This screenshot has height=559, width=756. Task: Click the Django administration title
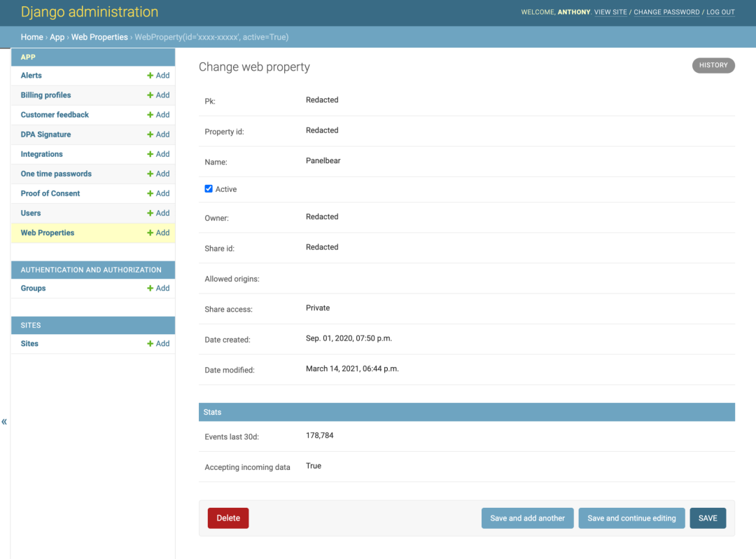coord(89,12)
